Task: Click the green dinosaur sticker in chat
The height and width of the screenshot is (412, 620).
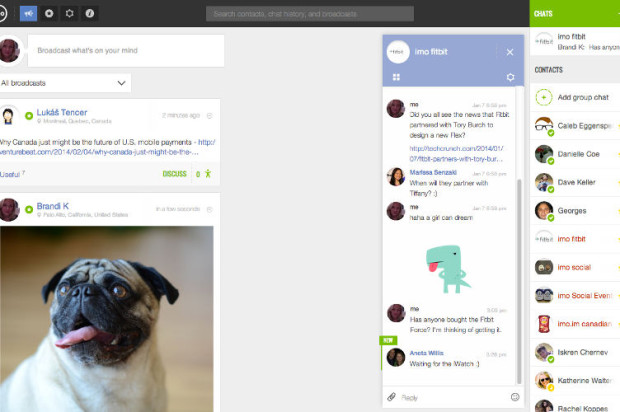Action: (x=447, y=269)
